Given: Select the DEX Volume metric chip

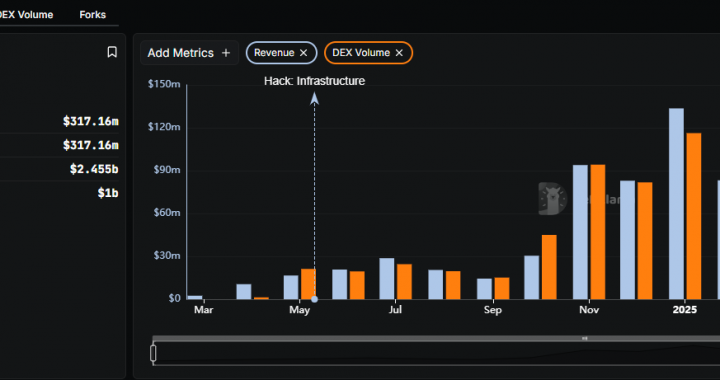Looking at the screenshot, I should click(x=368, y=53).
